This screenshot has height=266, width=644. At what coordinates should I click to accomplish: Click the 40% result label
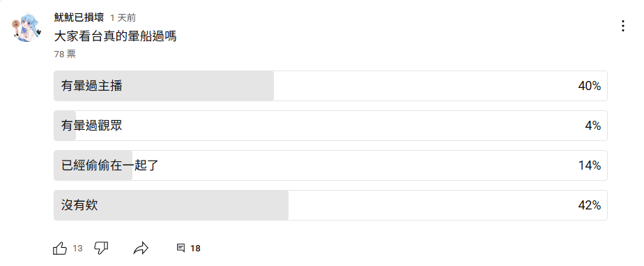pos(590,86)
